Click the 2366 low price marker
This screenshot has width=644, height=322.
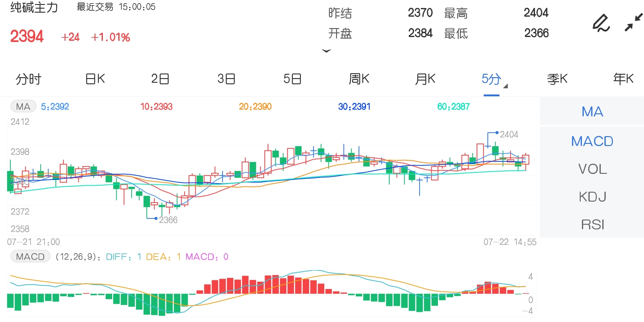pos(168,220)
